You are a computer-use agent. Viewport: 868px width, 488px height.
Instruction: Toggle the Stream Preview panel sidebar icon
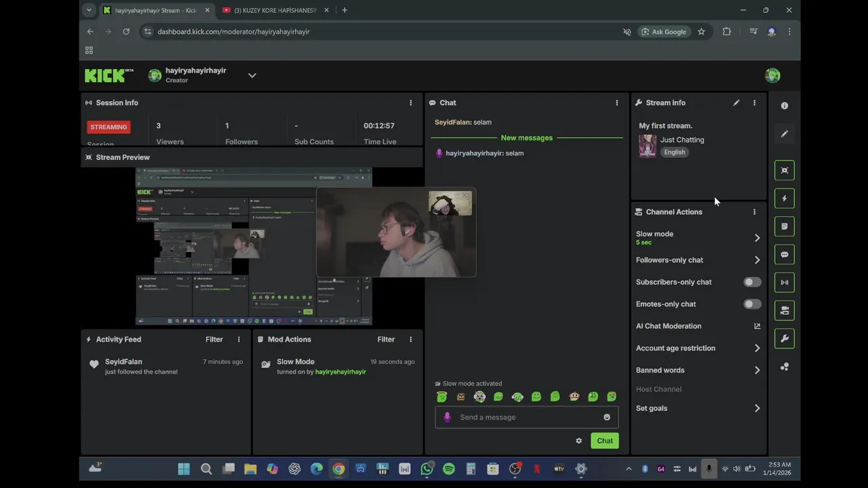[x=785, y=170]
